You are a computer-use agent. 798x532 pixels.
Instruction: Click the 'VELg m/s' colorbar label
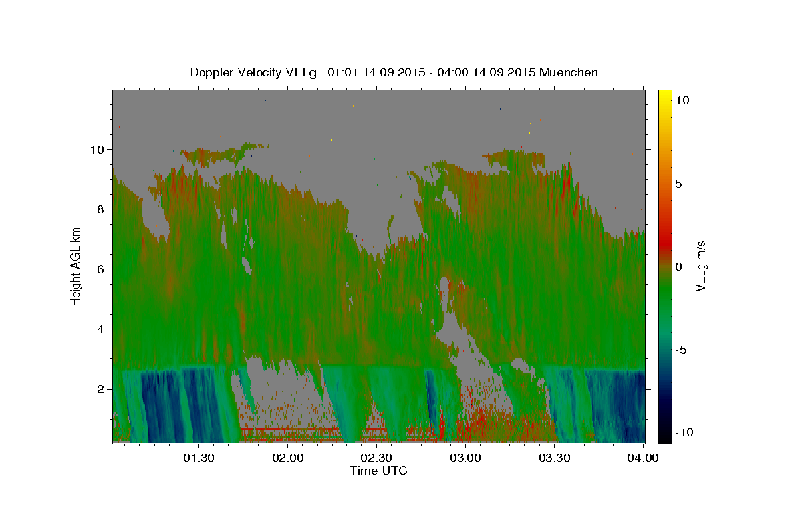point(700,267)
